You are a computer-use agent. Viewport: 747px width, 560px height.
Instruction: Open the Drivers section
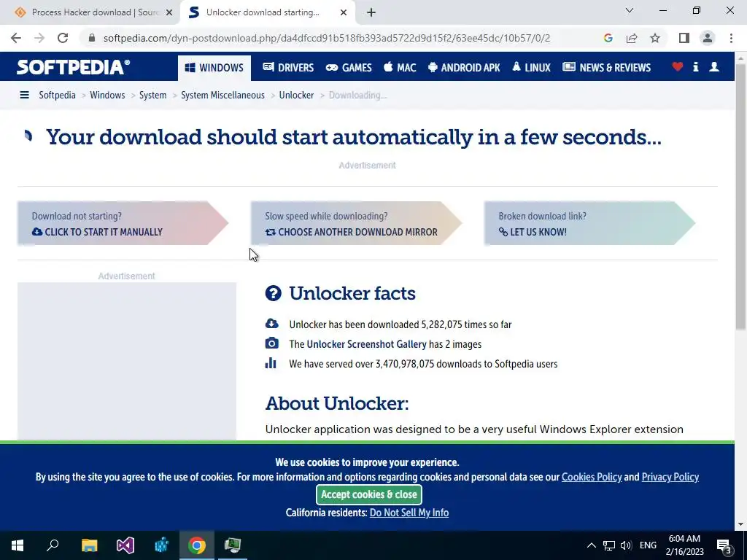288,68
